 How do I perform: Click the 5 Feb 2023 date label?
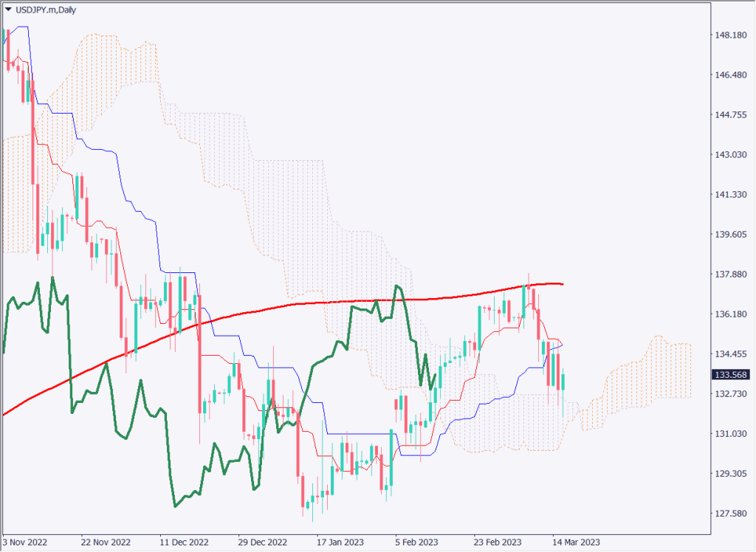click(x=418, y=541)
